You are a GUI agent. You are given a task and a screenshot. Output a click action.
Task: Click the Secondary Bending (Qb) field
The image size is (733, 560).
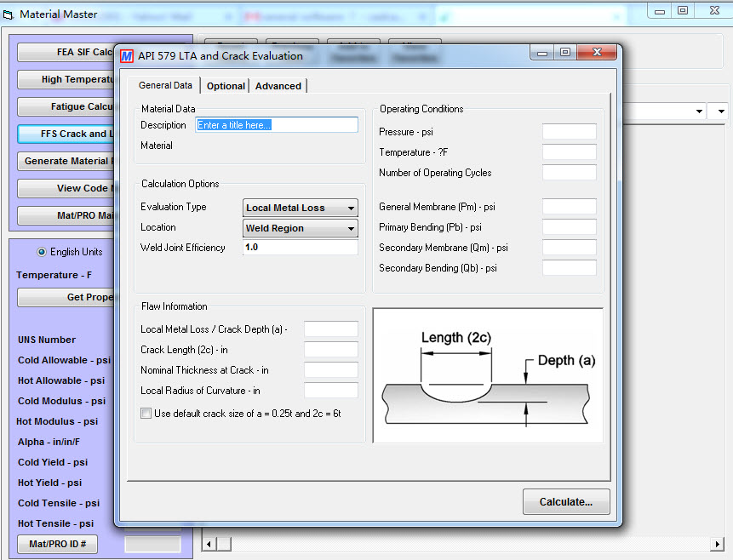click(x=570, y=268)
